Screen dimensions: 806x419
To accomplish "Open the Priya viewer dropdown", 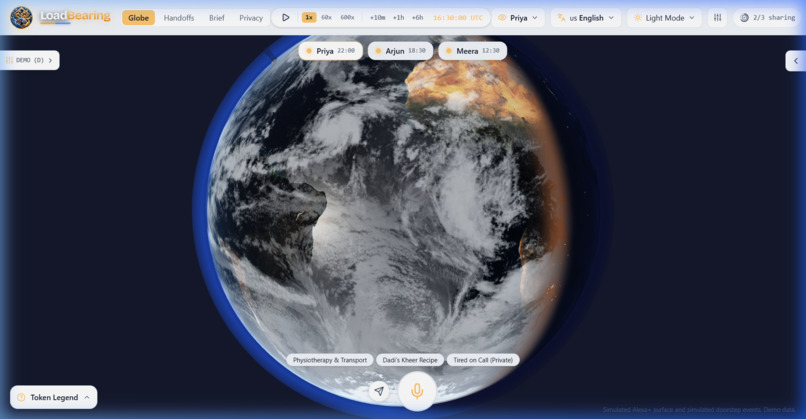I will 518,17.
